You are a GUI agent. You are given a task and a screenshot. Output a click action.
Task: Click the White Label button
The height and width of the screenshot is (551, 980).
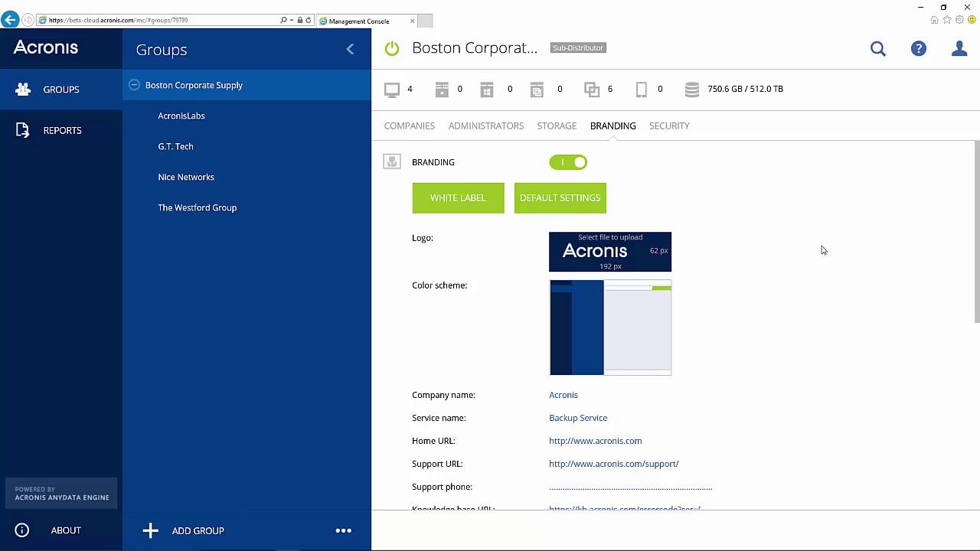[458, 197]
